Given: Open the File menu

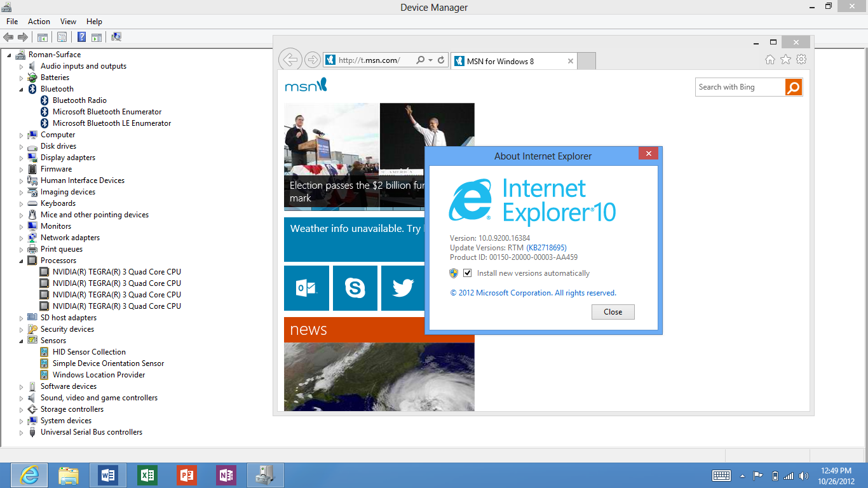Looking at the screenshot, I should tap(12, 22).
